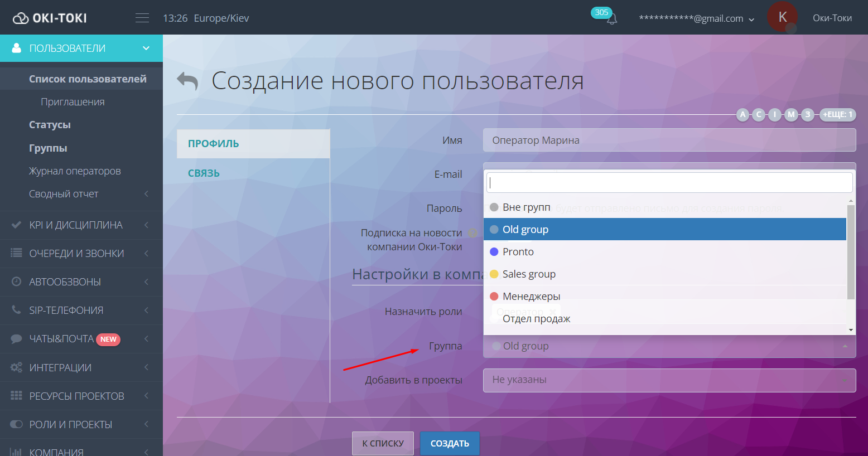Screen dimensions: 868x456
Task: Click the 13:26 Europe/Kiev time label
Action: [206, 18]
